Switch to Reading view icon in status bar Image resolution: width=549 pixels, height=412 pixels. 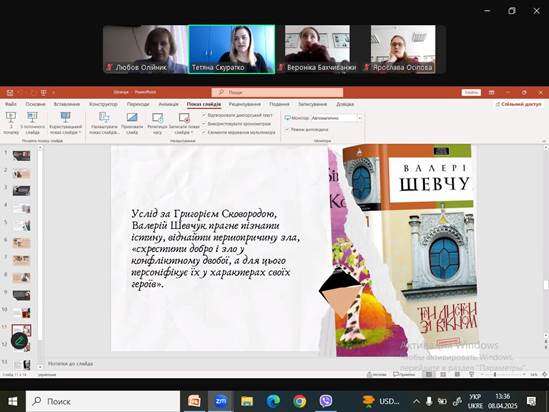click(x=457, y=374)
